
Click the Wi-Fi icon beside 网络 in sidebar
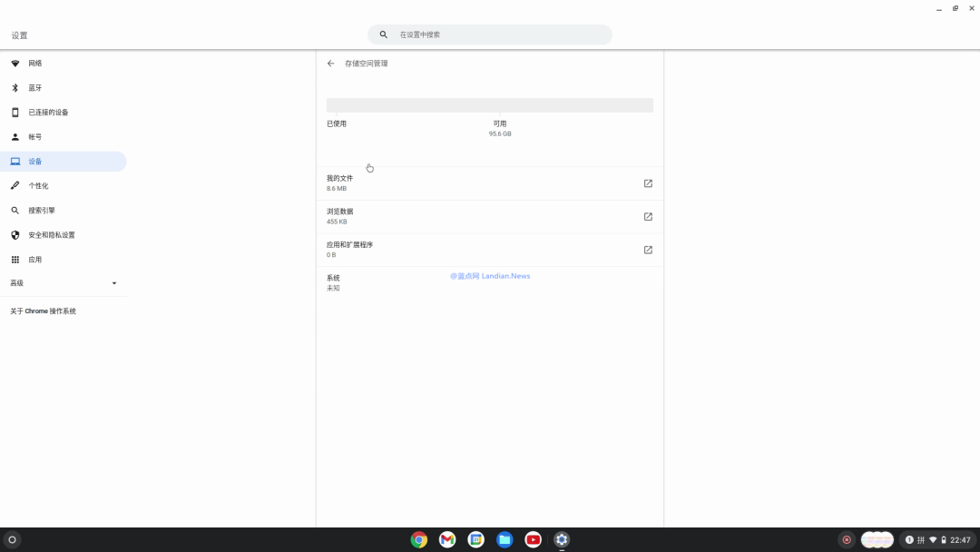click(15, 64)
